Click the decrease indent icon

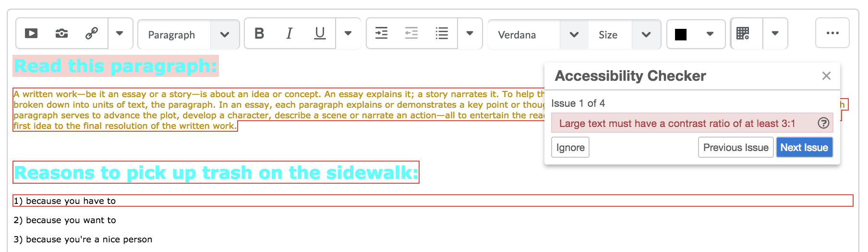click(x=411, y=34)
